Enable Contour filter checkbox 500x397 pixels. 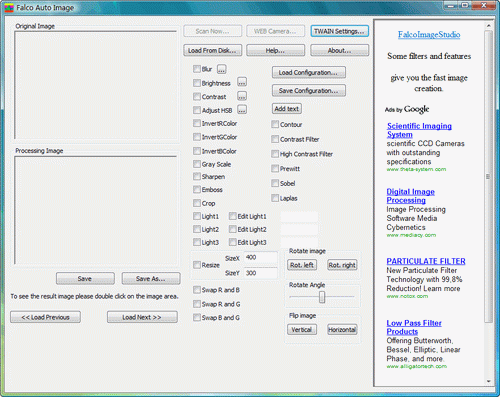pos(275,124)
